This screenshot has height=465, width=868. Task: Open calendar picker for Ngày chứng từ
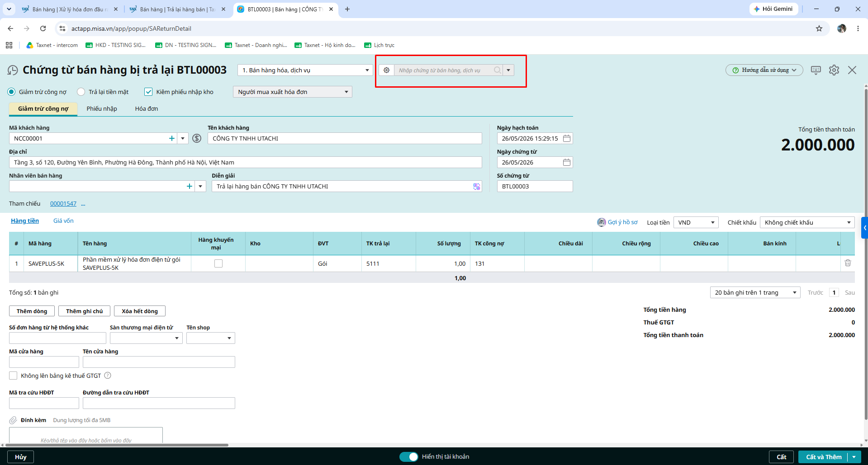coord(566,162)
